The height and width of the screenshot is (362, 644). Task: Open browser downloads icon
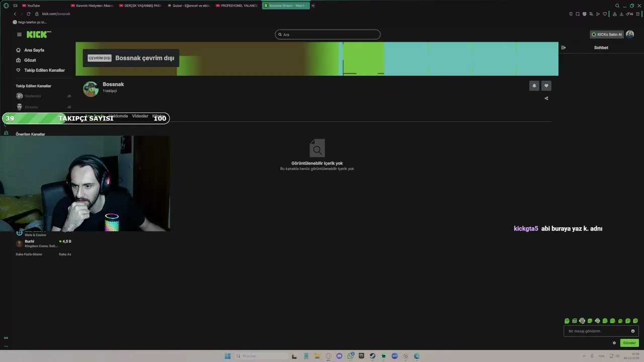(621, 14)
